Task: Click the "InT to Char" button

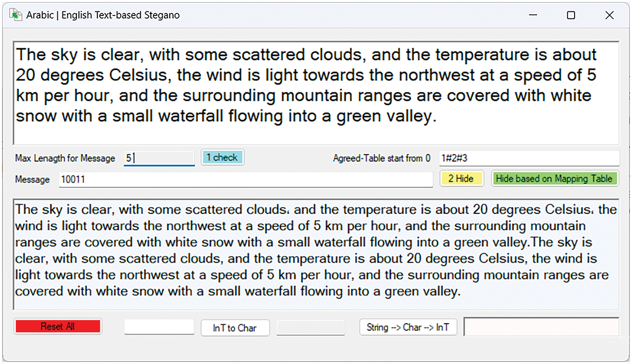Action: (x=235, y=328)
